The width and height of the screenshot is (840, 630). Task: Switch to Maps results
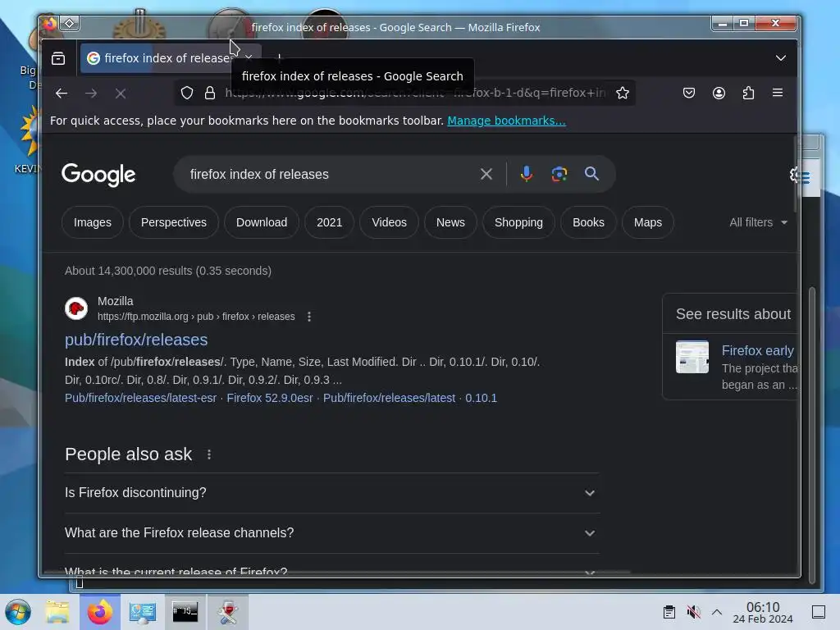648,222
